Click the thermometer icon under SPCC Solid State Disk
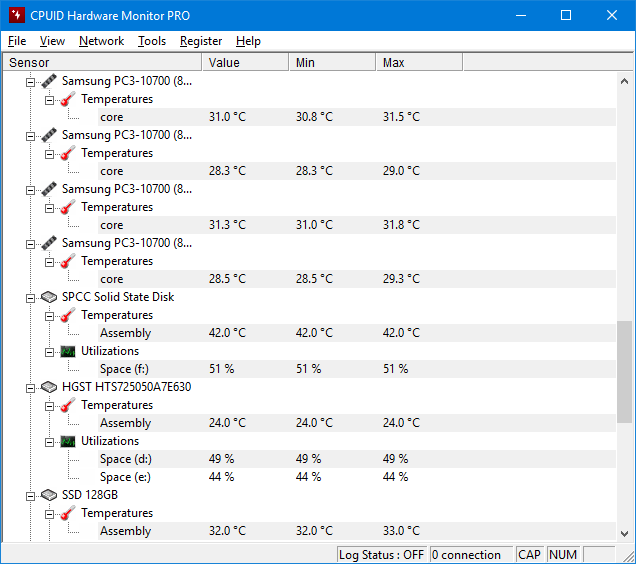 point(68,315)
